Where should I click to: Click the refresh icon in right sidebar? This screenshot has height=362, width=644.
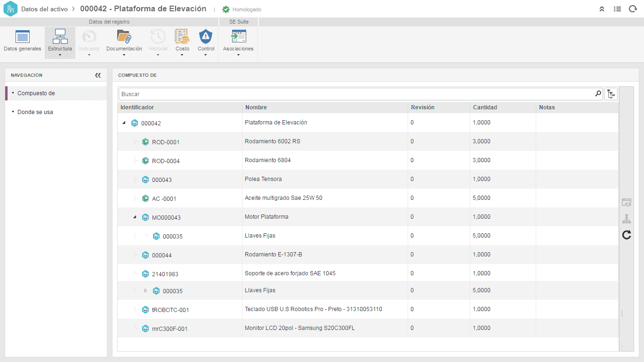tap(626, 235)
